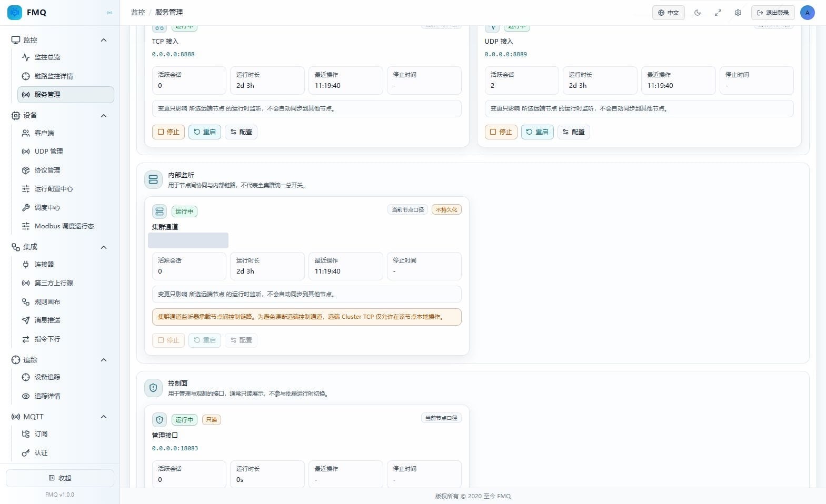Collapse sidebar with 收起 button
Screen dimensions: 826x504
pos(60,478)
